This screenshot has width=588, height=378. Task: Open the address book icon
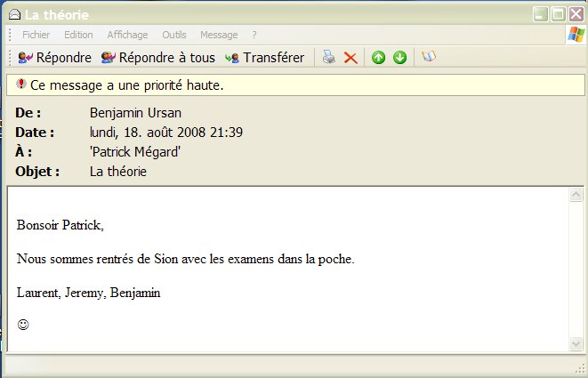click(429, 56)
